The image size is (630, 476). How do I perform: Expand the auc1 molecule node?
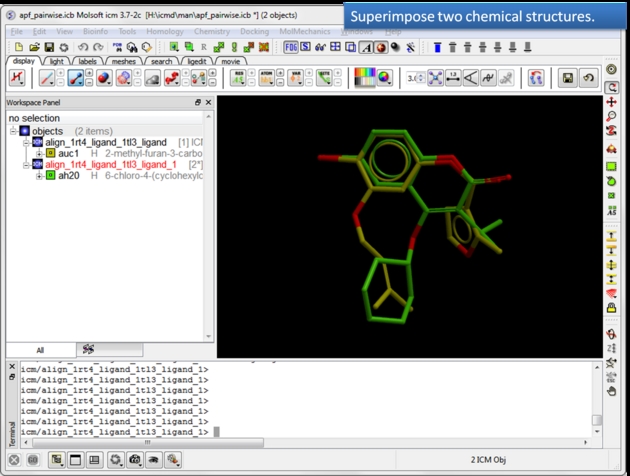[38, 154]
